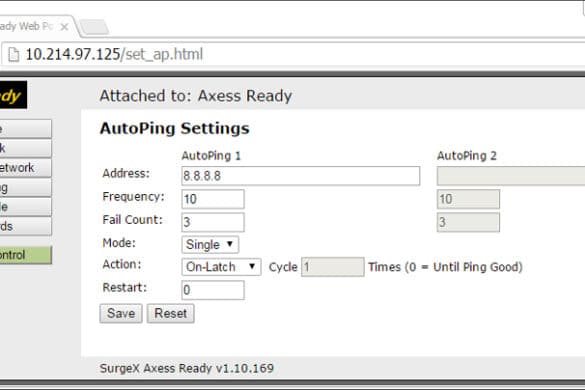
Task: Click the 'AutoPing 2' column label
Action: 467,156
